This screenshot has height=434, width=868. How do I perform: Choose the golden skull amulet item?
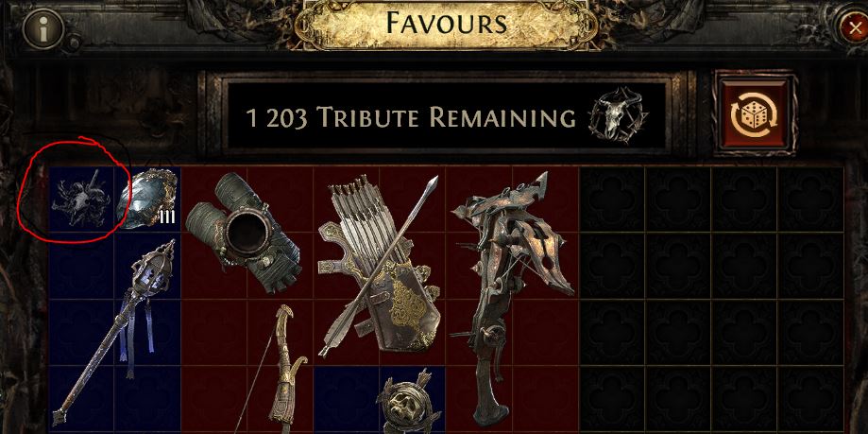[x=409, y=404]
